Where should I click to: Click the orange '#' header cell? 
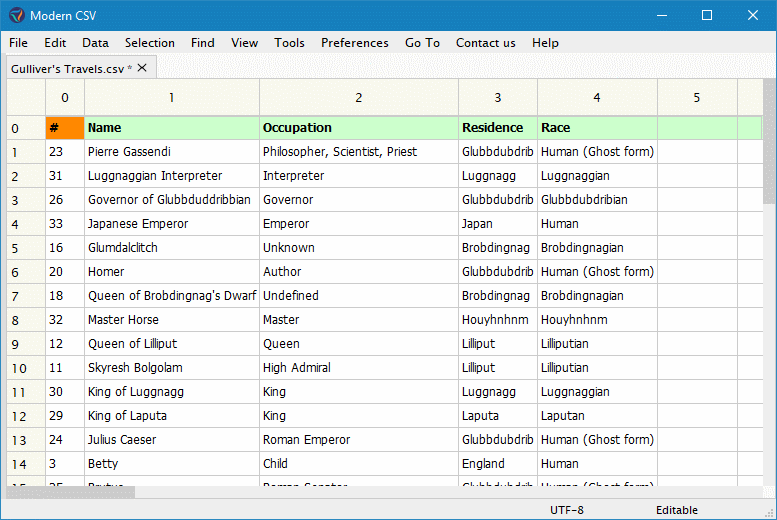(65, 128)
